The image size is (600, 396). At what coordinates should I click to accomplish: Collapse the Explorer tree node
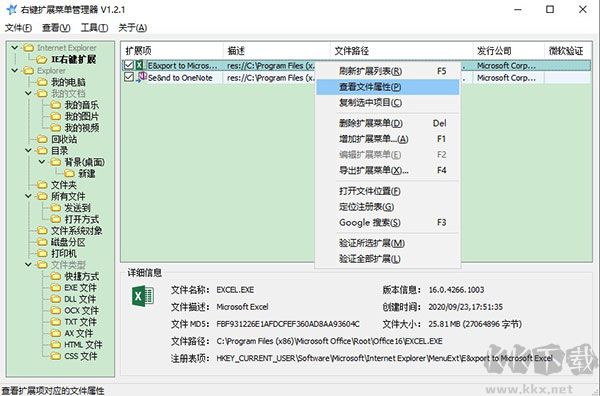pos(15,70)
